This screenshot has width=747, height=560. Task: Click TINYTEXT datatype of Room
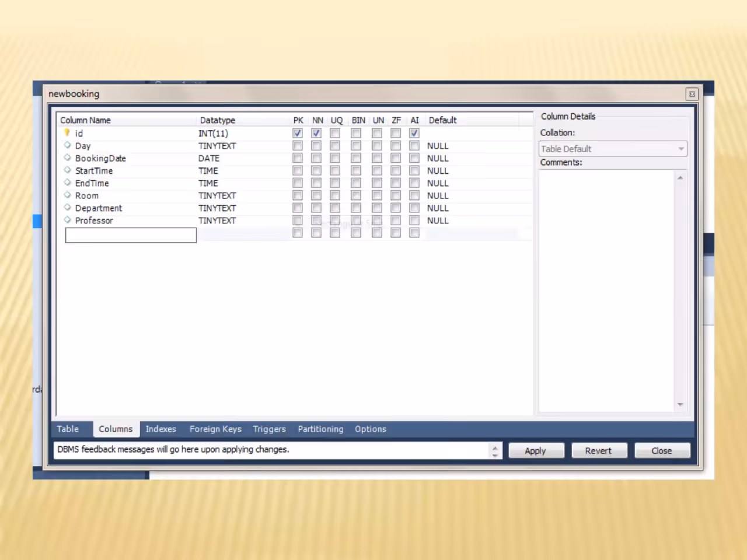pos(217,195)
